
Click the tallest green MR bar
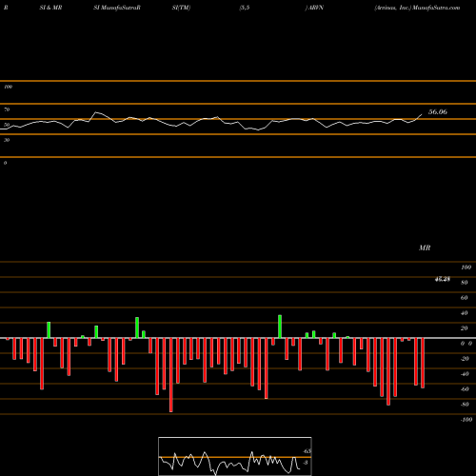click(x=280, y=327)
